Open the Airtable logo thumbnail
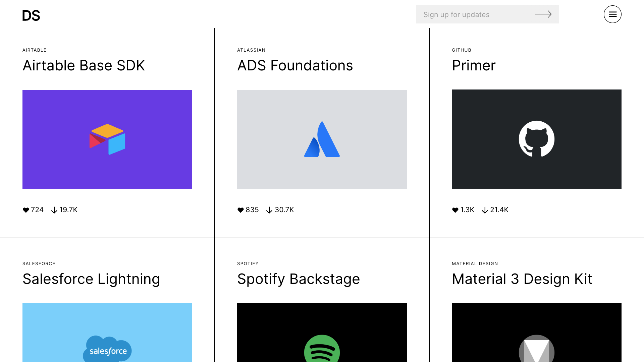Image resolution: width=644 pixels, height=362 pixels. click(107, 139)
